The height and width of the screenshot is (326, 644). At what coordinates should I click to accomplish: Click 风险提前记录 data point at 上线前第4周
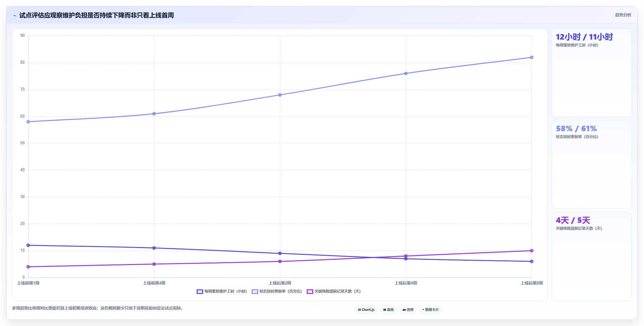[x=154, y=264]
